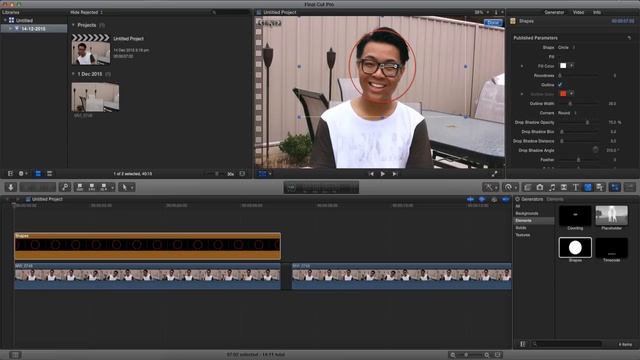Viewport: 640px width, 360px height.
Task: Open the tool selection dropdown arrow
Action: point(131,187)
